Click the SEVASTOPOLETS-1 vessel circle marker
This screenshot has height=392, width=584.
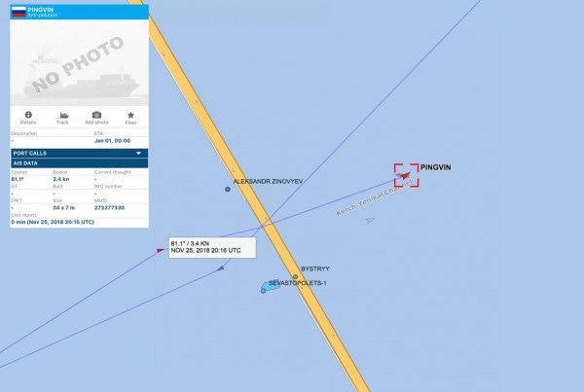[264, 291]
